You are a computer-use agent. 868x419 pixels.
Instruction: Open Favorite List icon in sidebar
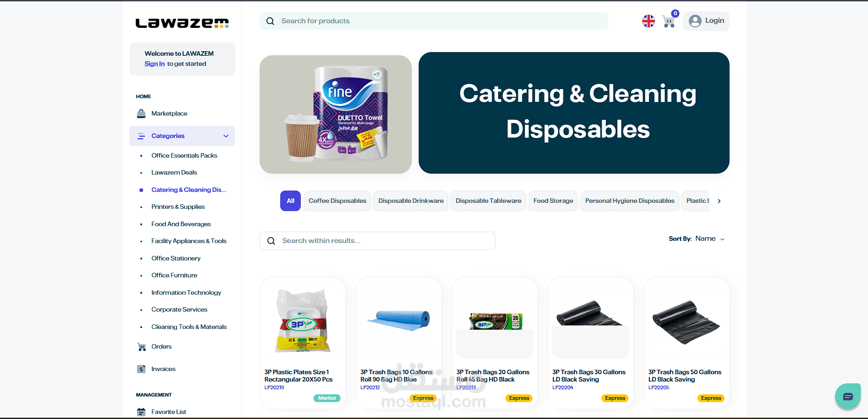141,412
